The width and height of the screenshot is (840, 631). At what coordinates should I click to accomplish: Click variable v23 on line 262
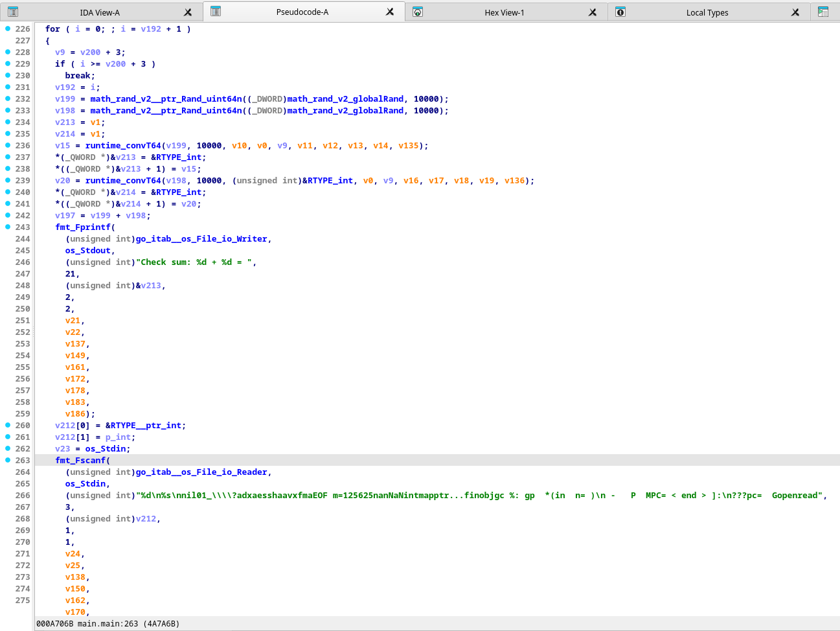coord(63,449)
